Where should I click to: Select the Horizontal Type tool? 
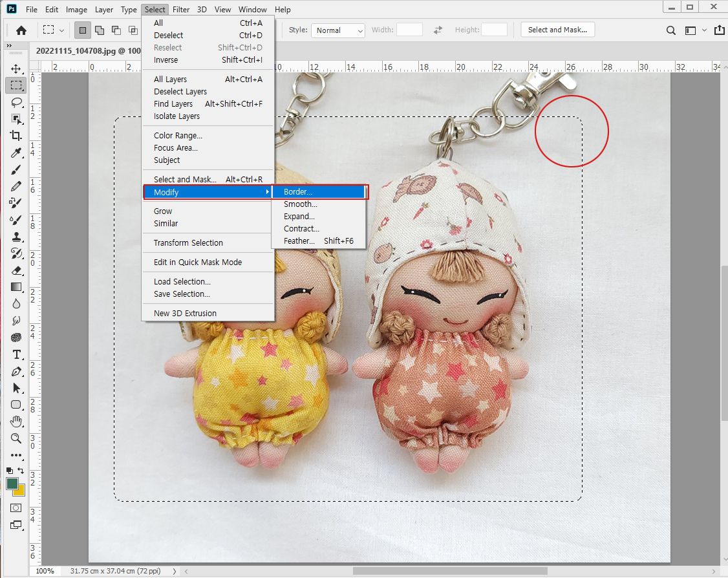16,355
